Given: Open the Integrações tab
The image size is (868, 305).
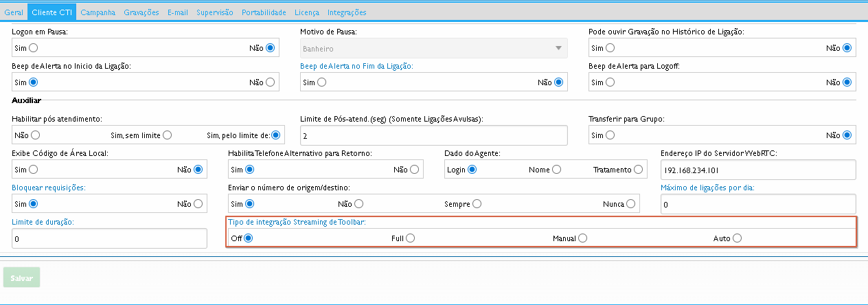Looking at the screenshot, I should [x=347, y=12].
